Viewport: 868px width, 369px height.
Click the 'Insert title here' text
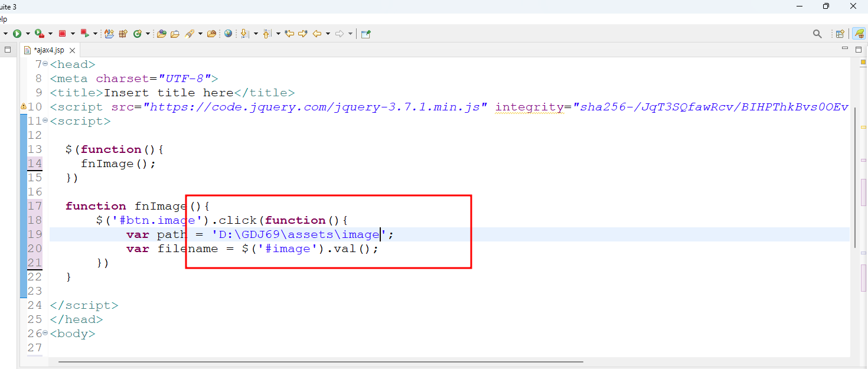pyautogui.click(x=169, y=93)
